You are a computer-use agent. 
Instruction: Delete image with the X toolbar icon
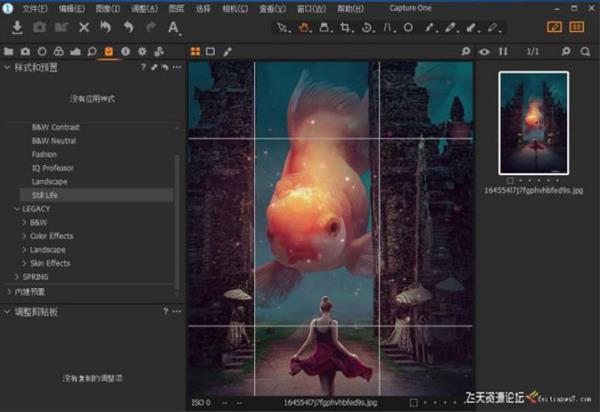tap(84, 27)
